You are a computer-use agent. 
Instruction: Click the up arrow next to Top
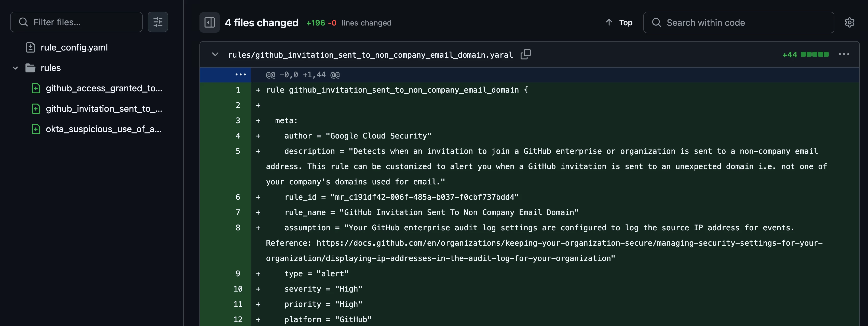(x=609, y=22)
